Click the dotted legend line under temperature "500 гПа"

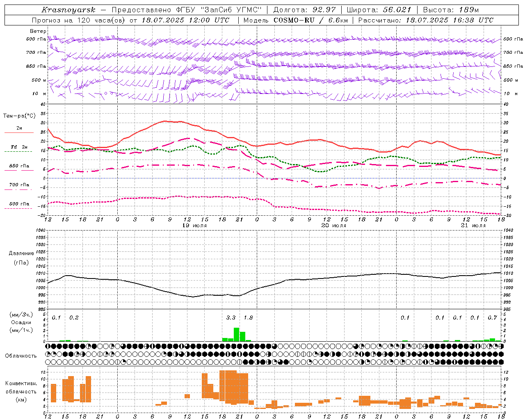(18, 208)
